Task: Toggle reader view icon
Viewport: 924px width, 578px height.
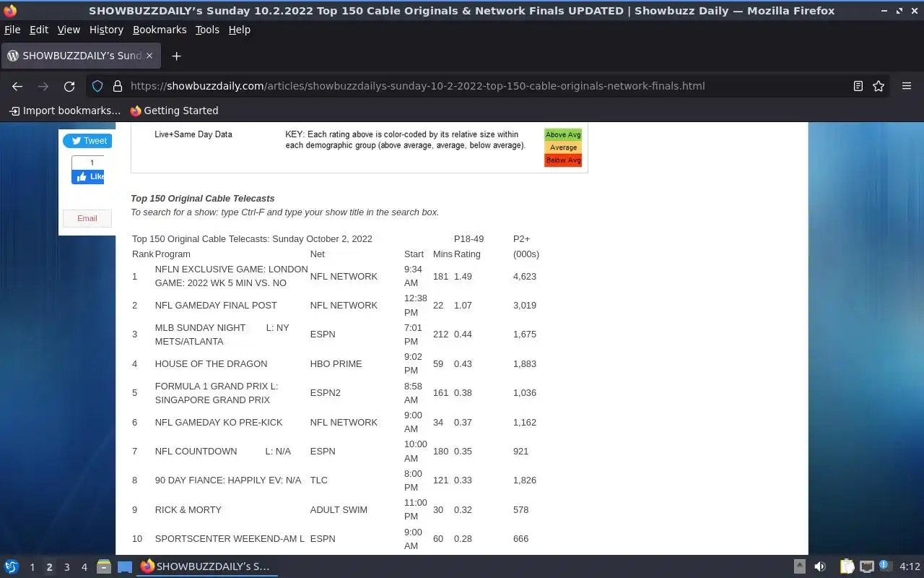Action: (858, 86)
